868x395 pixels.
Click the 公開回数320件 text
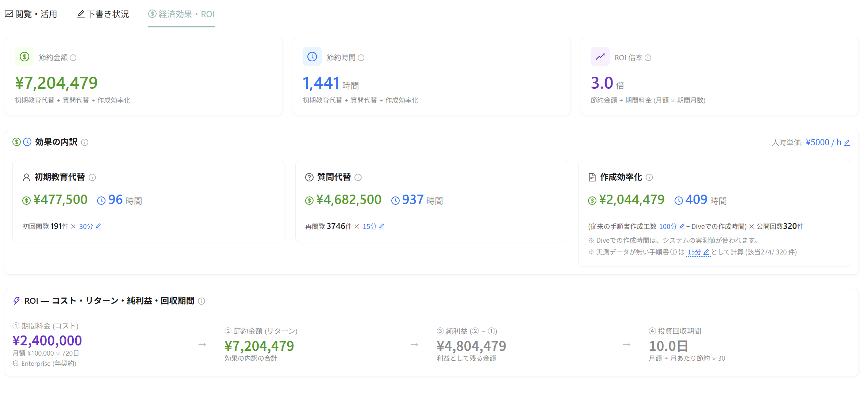click(780, 227)
